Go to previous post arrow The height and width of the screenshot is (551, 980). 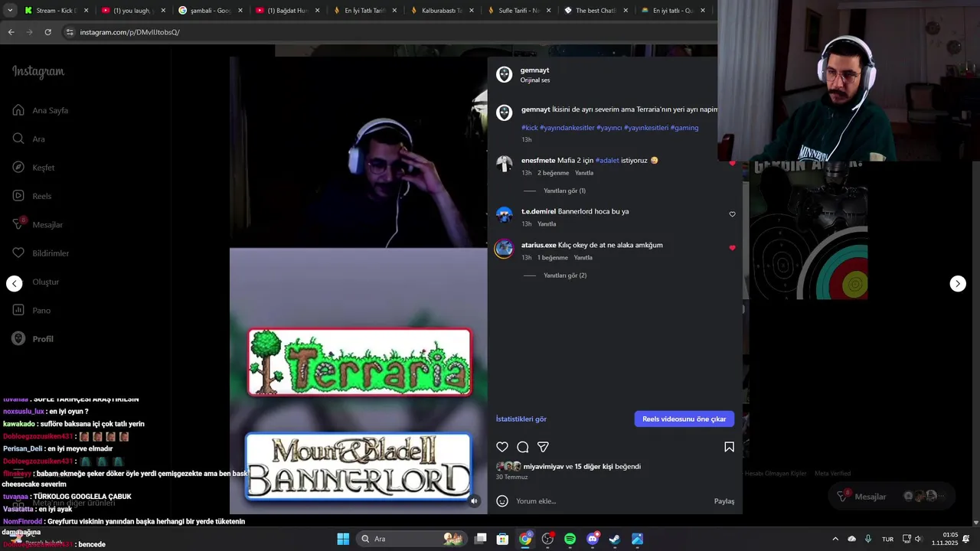(15, 284)
